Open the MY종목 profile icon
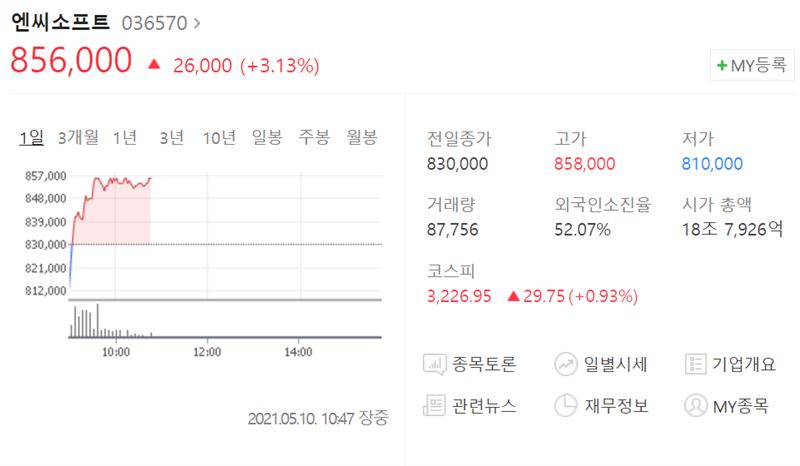This screenshot has height=466, width=800. coord(695,406)
